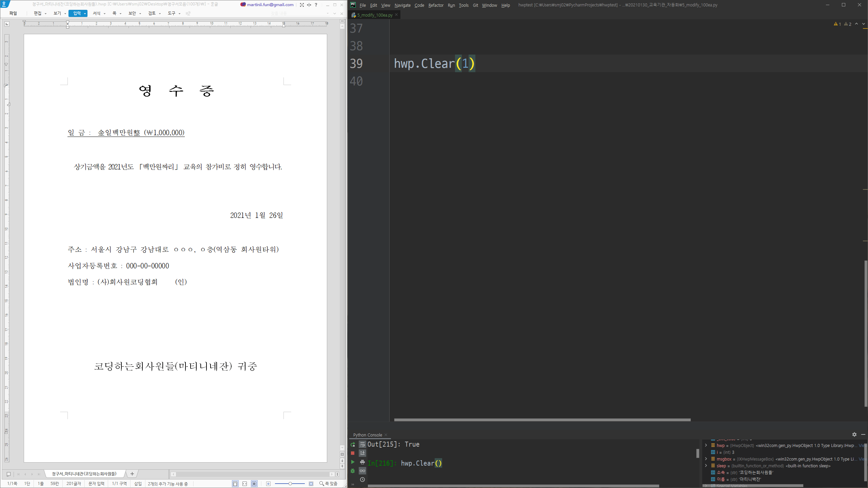
Task: Open Python Console settings gear
Action: click(854, 434)
